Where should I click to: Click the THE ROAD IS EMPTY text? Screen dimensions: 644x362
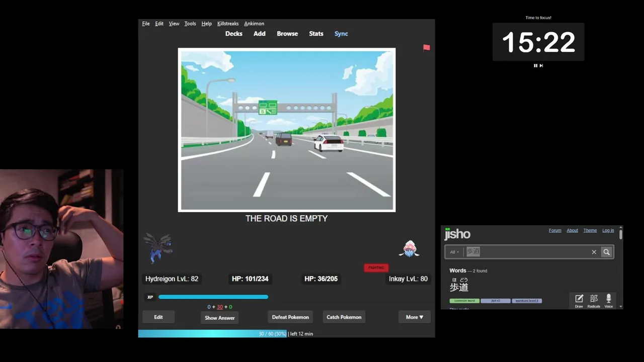click(x=287, y=218)
